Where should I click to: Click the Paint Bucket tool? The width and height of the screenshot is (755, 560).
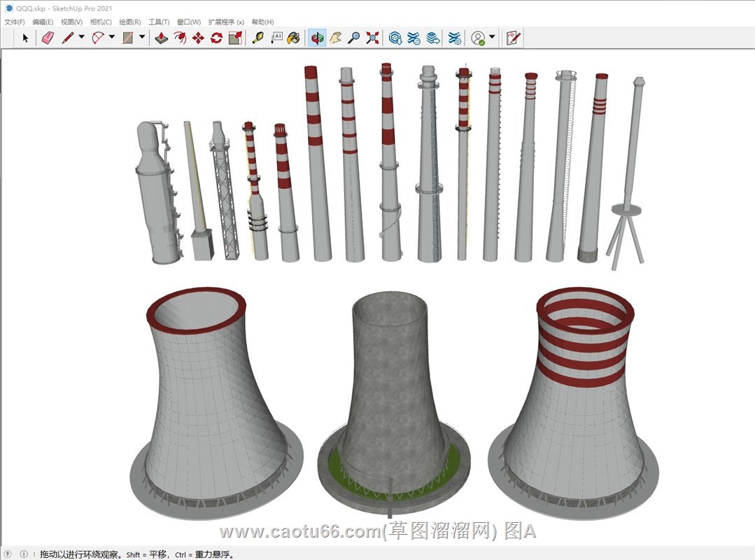(294, 38)
